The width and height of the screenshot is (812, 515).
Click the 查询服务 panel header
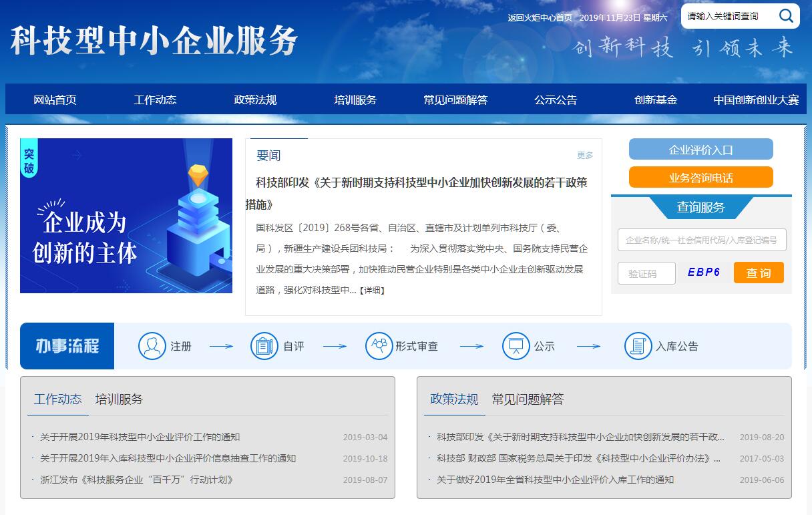[700, 206]
